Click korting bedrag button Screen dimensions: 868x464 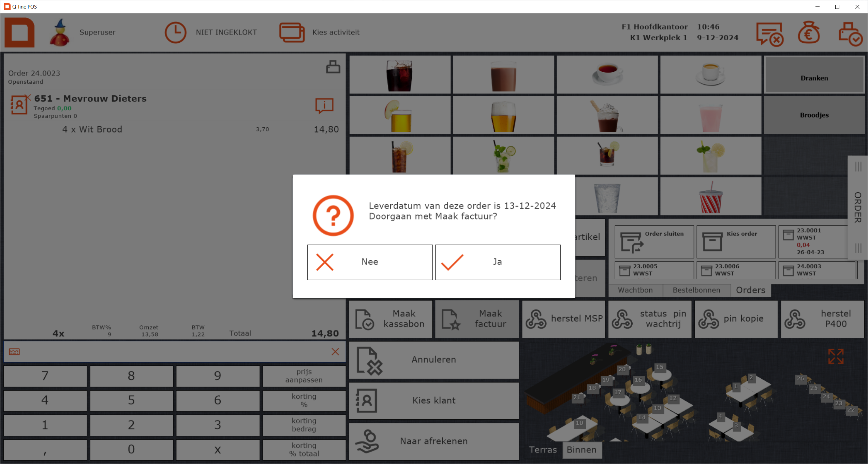(x=304, y=425)
